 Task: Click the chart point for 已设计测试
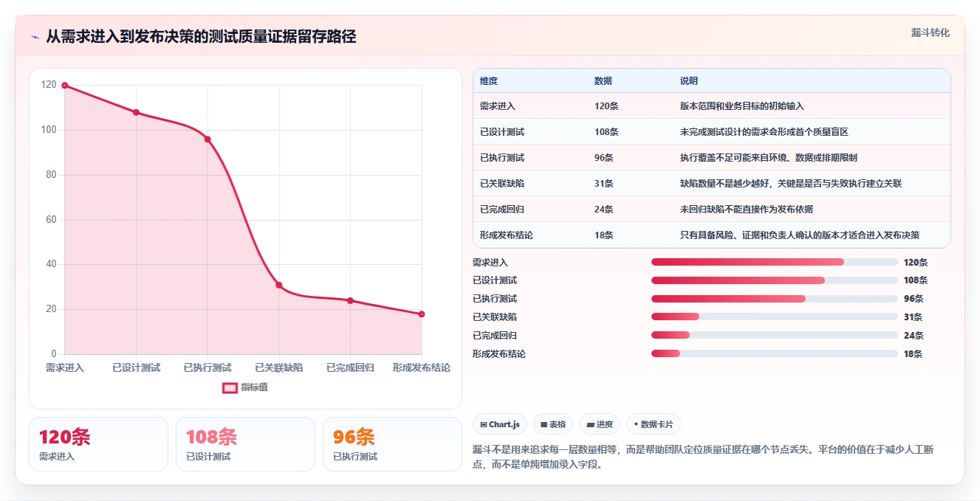tap(136, 112)
